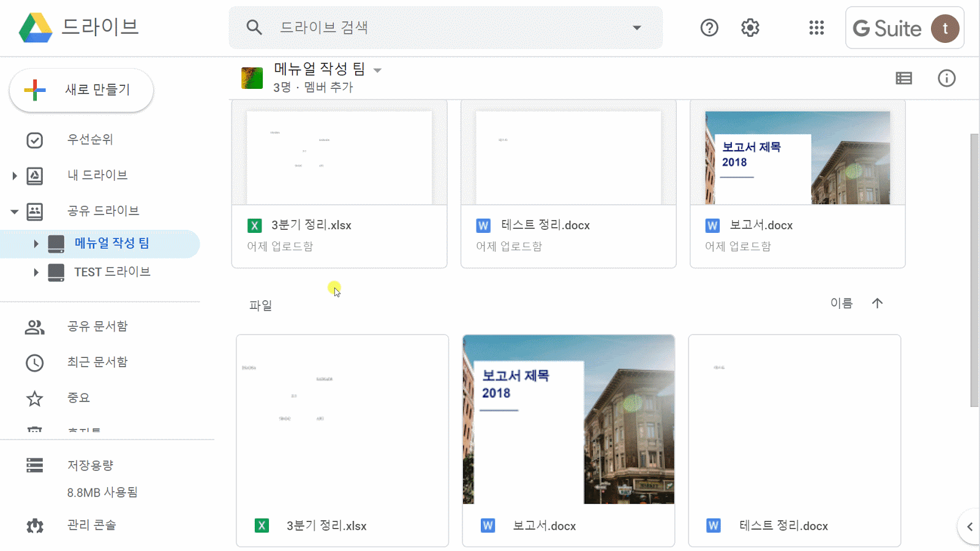Click 멤버 추가 link

(x=329, y=87)
